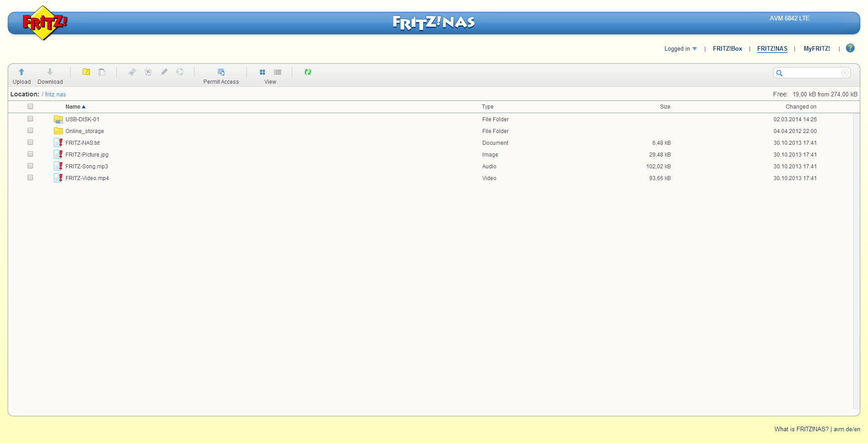Click the Online_storage folder icon

tap(58, 131)
